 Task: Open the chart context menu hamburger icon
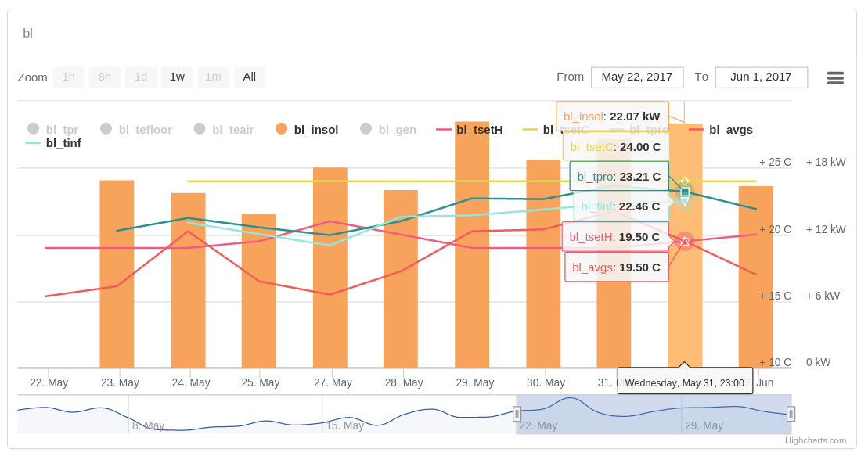[x=835, y=78]
